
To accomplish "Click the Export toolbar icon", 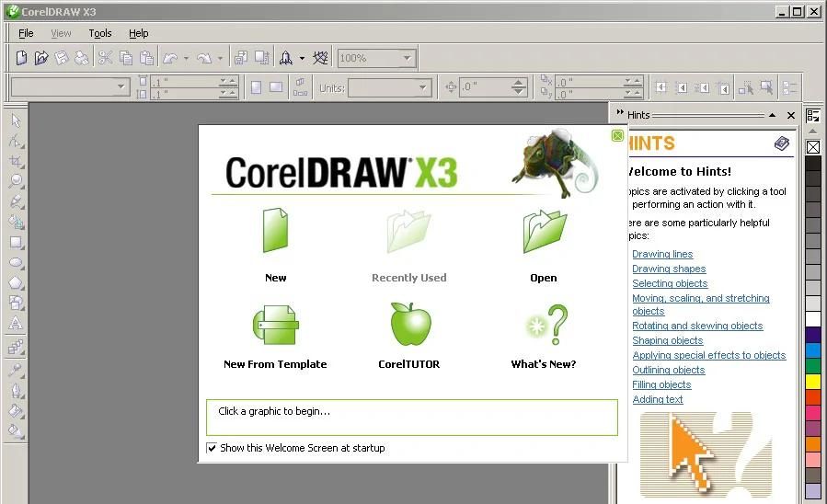I will click(x=262, y=57).
